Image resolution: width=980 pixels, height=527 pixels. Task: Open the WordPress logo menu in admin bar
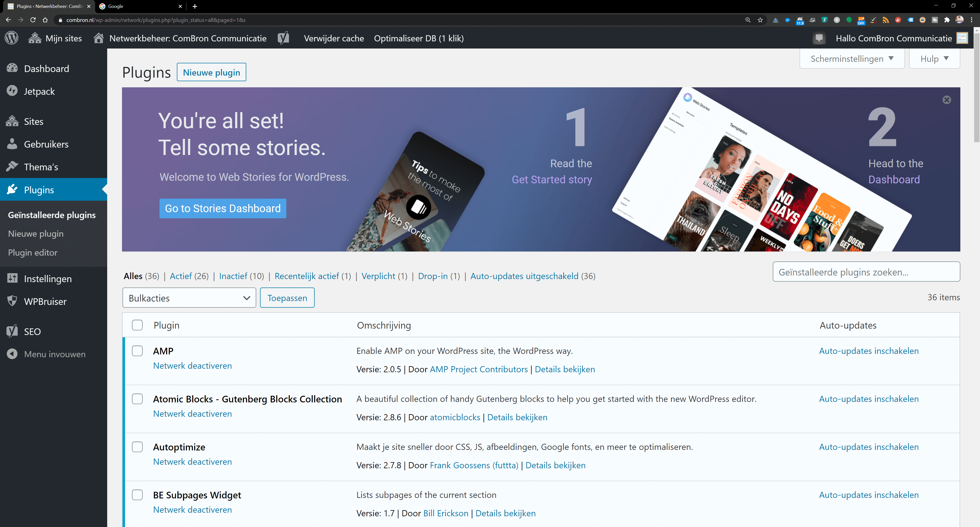click(11, 38)
